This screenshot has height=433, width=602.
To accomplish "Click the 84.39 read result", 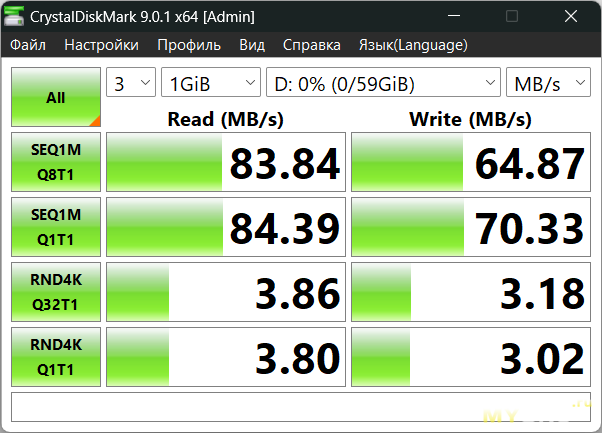I will (x=226, y=227).
